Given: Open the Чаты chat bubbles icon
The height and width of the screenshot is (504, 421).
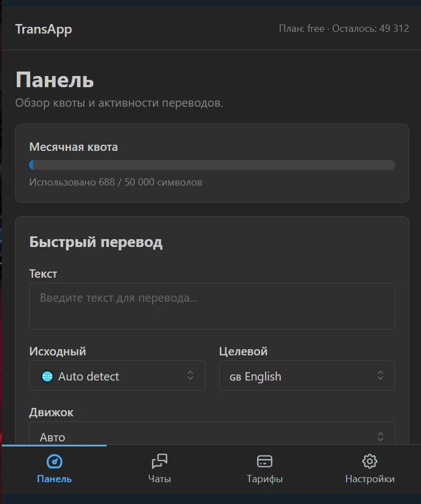Looking at the screenshot, I should [159, 461].
